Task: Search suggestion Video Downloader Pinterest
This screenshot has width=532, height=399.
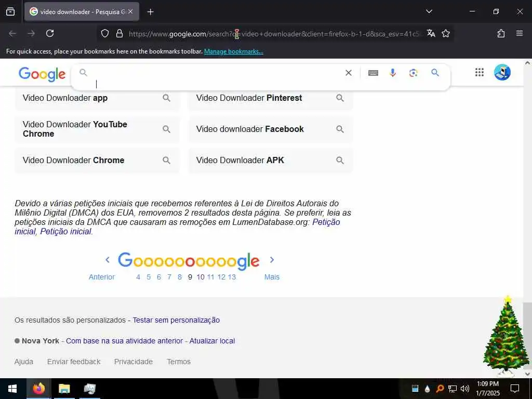Action: [x=270, y=98]
